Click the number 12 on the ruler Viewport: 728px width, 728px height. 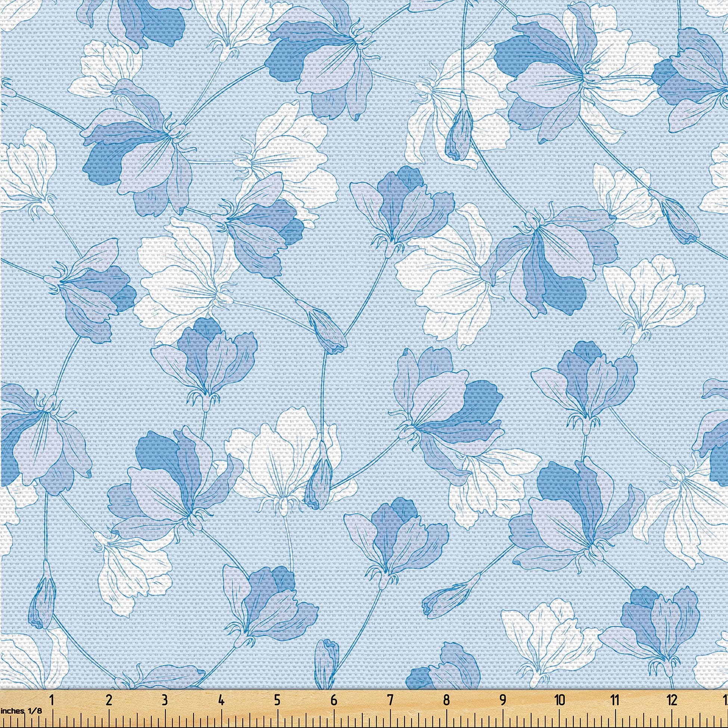673,700
